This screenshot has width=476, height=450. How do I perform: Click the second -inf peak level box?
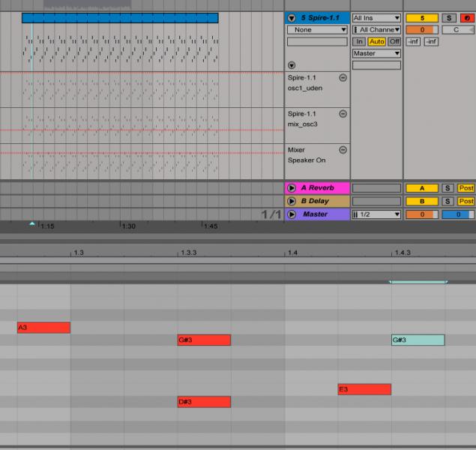click(431, 41)
